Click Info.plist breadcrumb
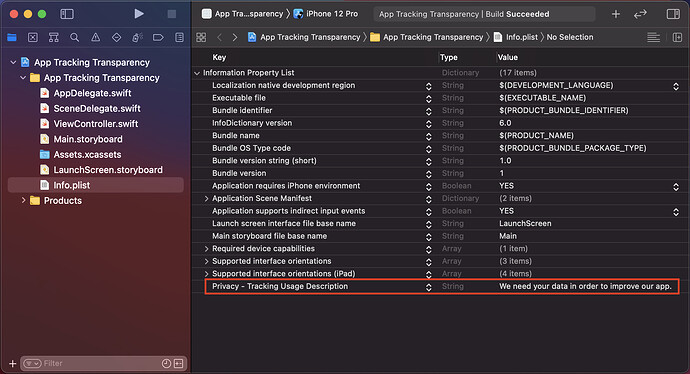 (516, 37)
